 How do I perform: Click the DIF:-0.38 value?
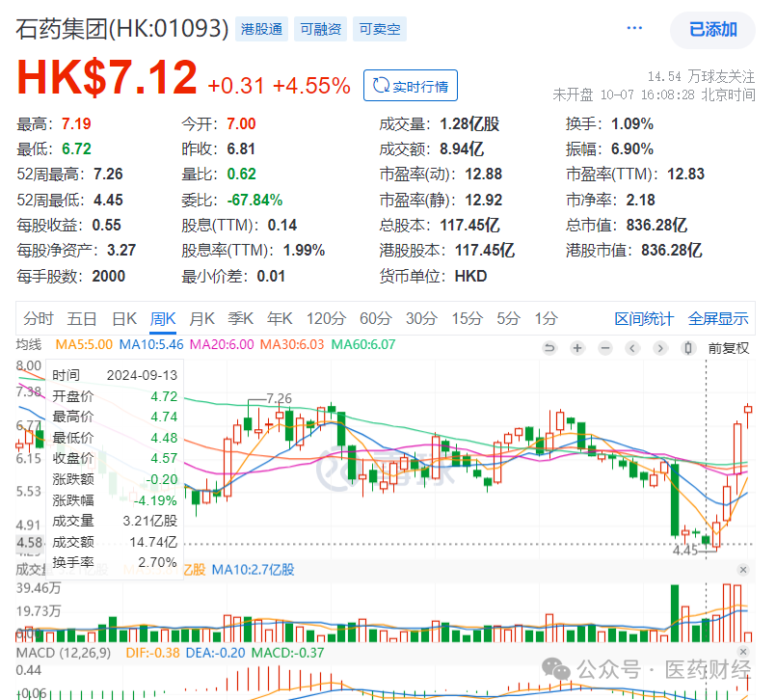153,653
